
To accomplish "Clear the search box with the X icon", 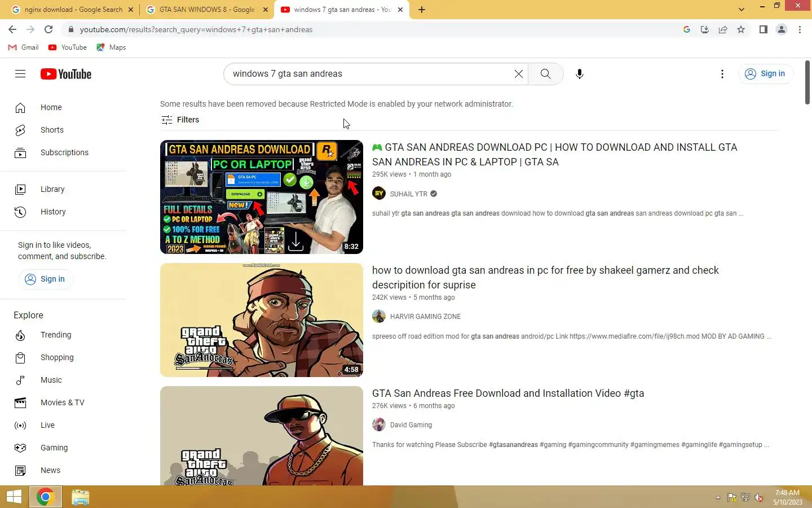I will click(518, 74).
